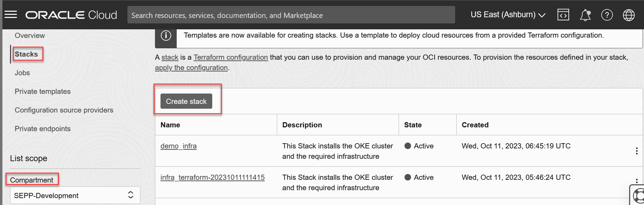Open the SEPP-Development compartment dropdown
This screenshot has height=205, width=644.
[x=75, y=195]
